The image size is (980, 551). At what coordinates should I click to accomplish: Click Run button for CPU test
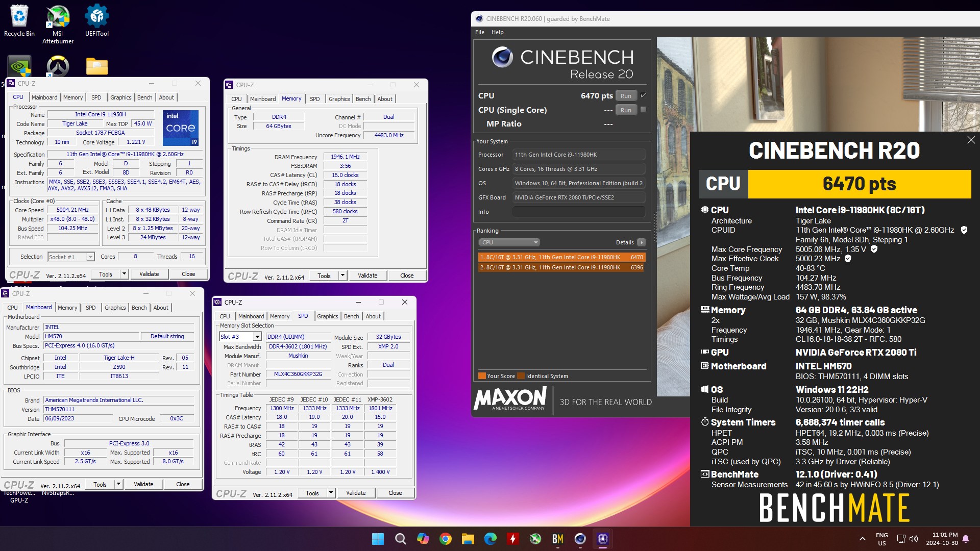click(x=626, y=96)
